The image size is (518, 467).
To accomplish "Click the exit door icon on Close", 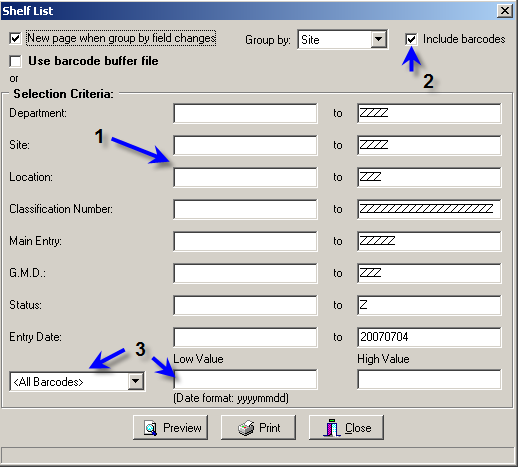I will [x=331, y=428].
